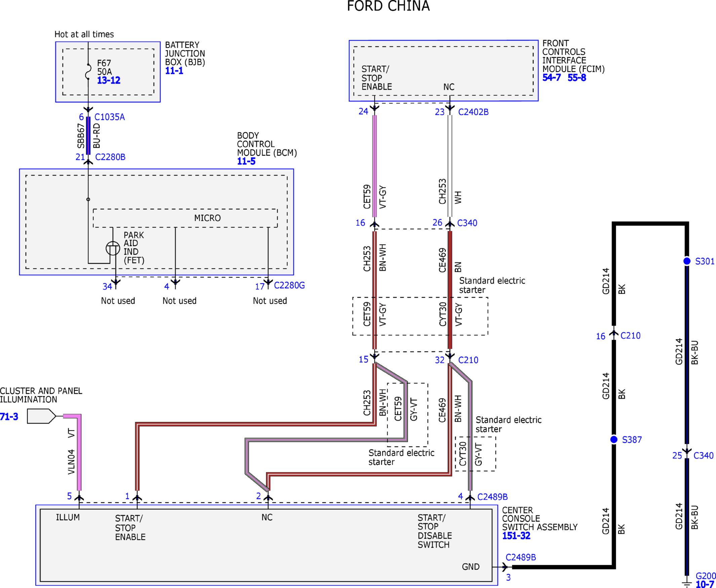Select the S387 splice dot
Screen dimensions: 716x588
pos(614,439)
